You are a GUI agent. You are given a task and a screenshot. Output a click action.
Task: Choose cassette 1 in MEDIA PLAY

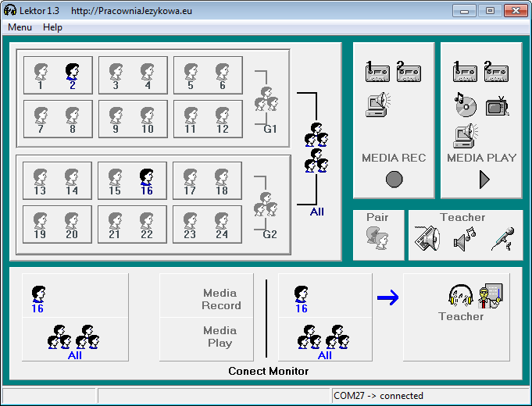(465, 72)
